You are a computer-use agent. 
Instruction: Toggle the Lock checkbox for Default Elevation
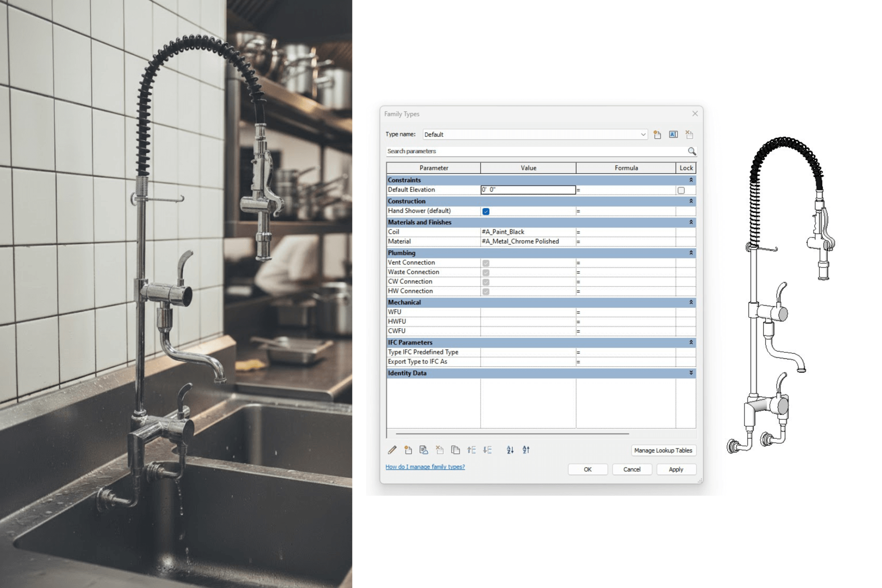tap(681, 189)
